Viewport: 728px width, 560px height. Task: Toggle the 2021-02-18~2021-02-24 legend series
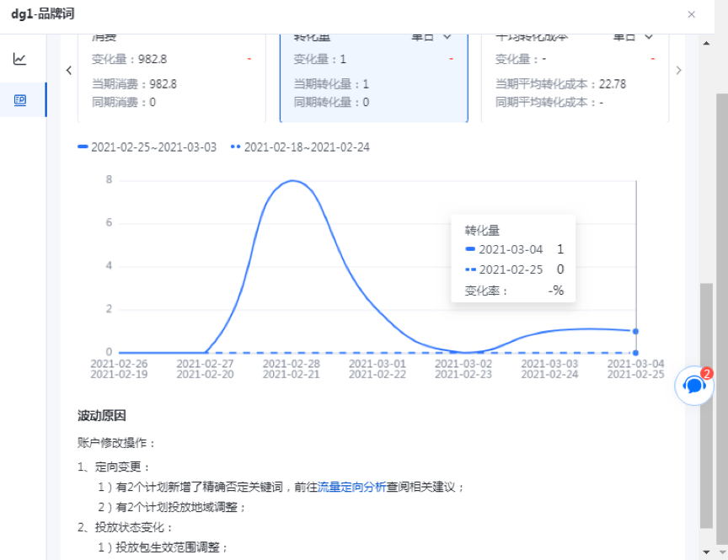(300, 147)
